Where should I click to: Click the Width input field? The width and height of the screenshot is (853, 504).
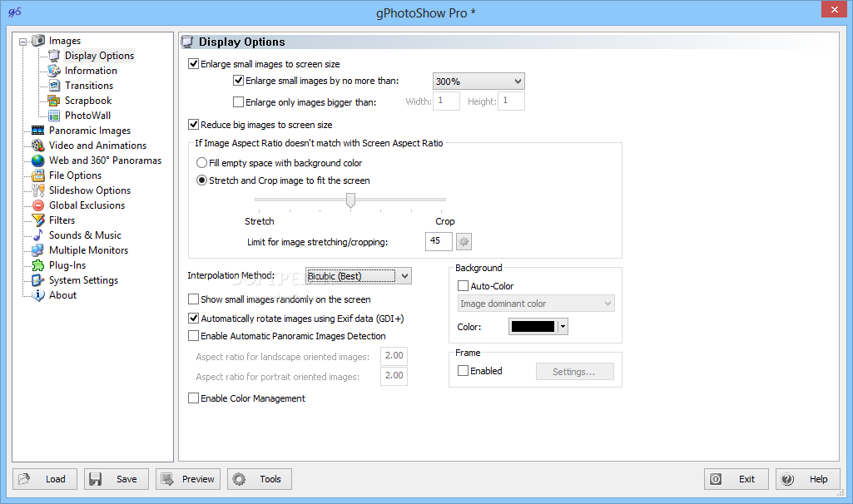(447, 101)
